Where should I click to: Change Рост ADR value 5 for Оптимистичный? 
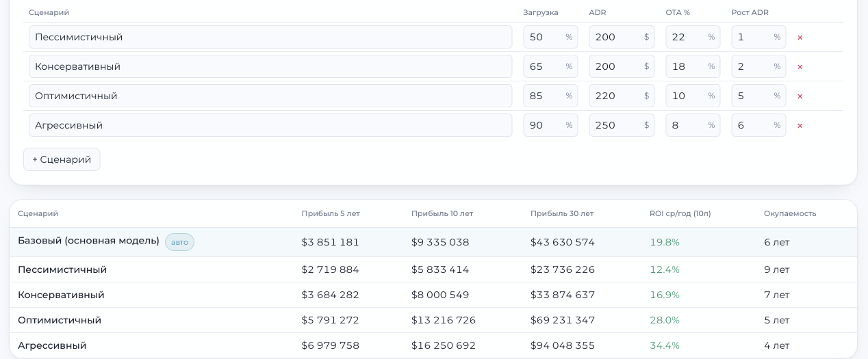tap(758, 96)
